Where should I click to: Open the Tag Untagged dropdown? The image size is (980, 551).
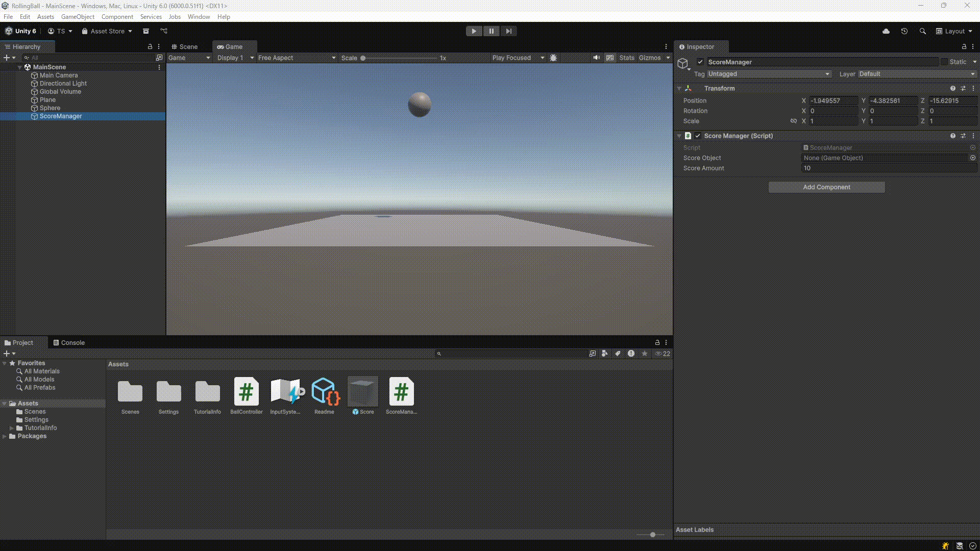[x=769, y=74]
